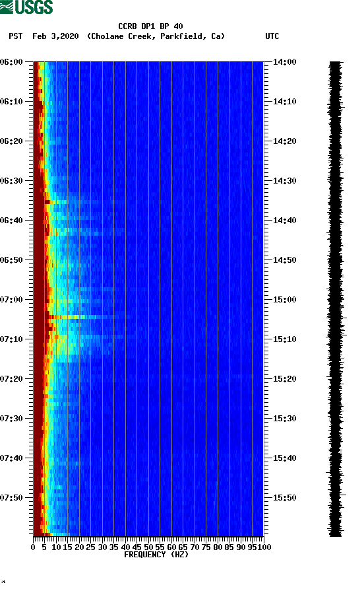This screenshot has width=364, height=589.
Task: Click the 06:20 PST time label
Action: click(x=11, y=141)
